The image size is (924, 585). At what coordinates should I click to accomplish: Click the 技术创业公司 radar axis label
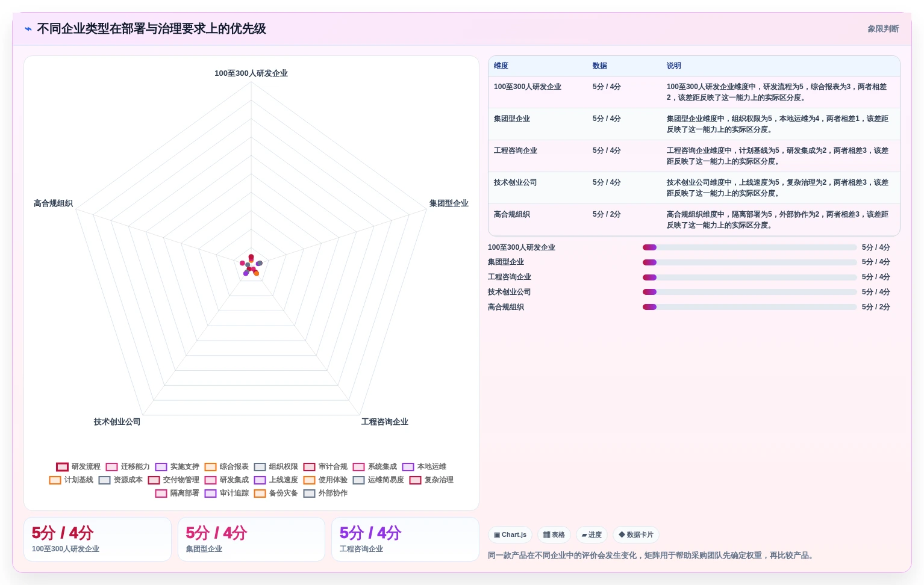[117, 422]
